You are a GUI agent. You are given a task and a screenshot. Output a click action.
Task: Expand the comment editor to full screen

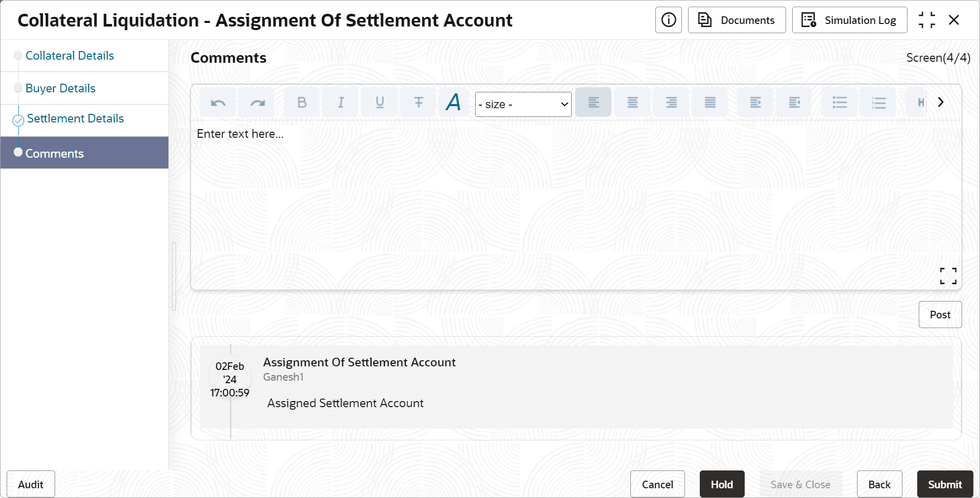pos(948,276)
